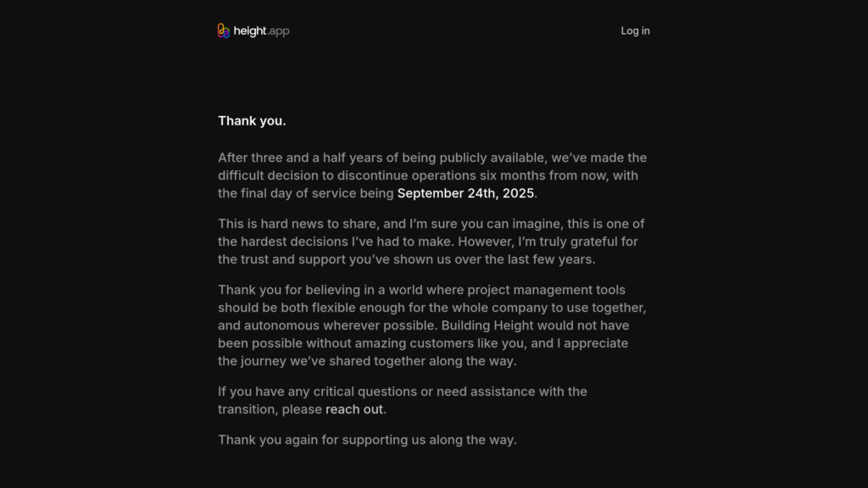Screen dimensions: 868x488
Task: Click the height.app wordmark text
Action: coord(261,31)
